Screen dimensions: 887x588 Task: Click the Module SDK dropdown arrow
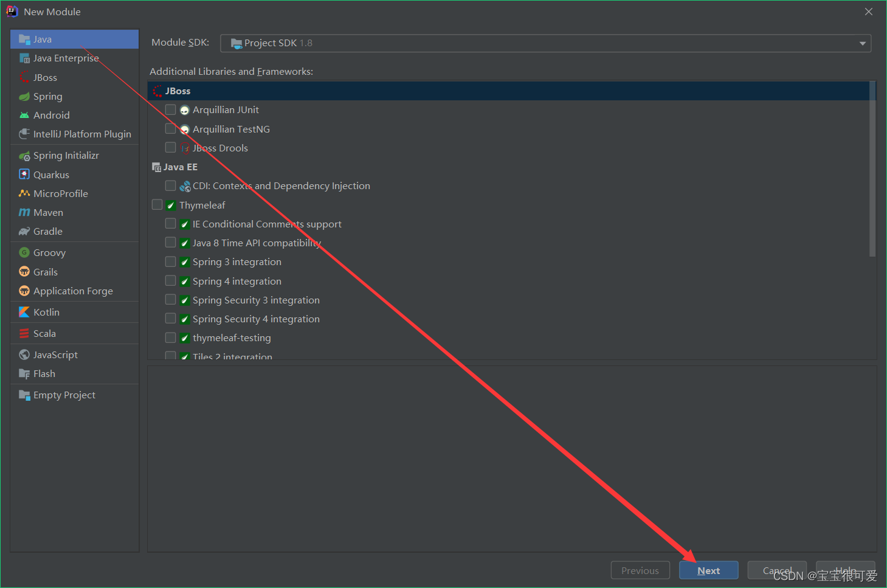[x=862, y=43]
